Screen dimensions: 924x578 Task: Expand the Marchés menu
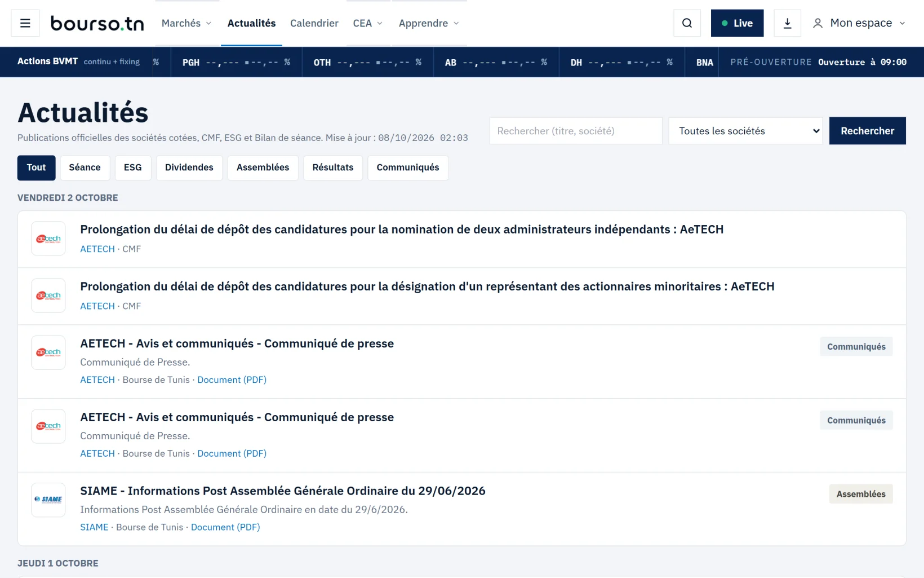click(186, 23)
